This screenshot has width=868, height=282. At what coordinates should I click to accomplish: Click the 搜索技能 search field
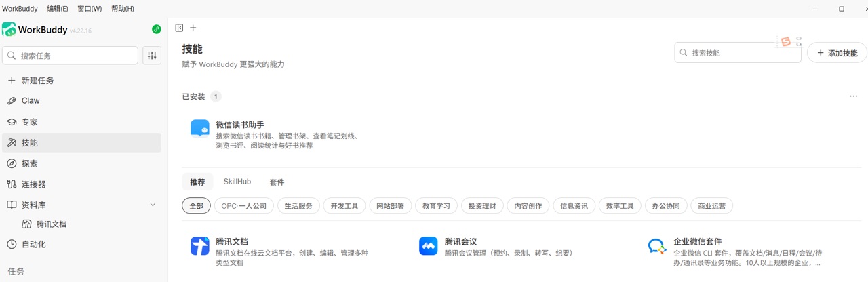click(738, 53)
